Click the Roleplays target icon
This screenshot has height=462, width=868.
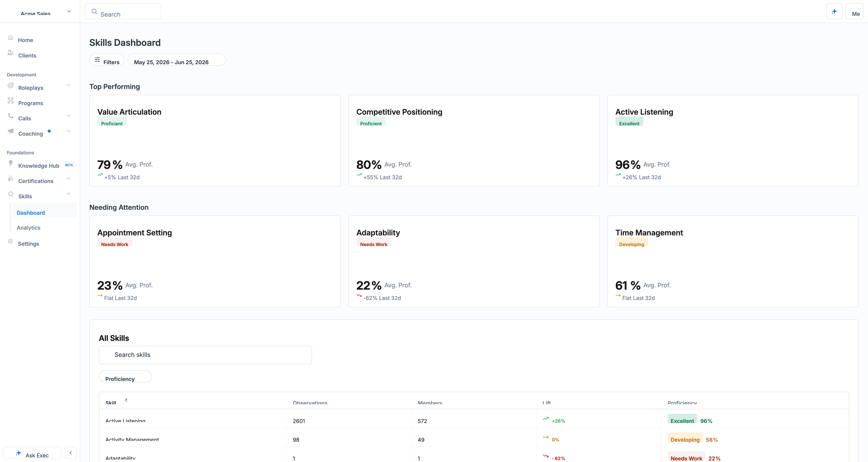point(11,85)
